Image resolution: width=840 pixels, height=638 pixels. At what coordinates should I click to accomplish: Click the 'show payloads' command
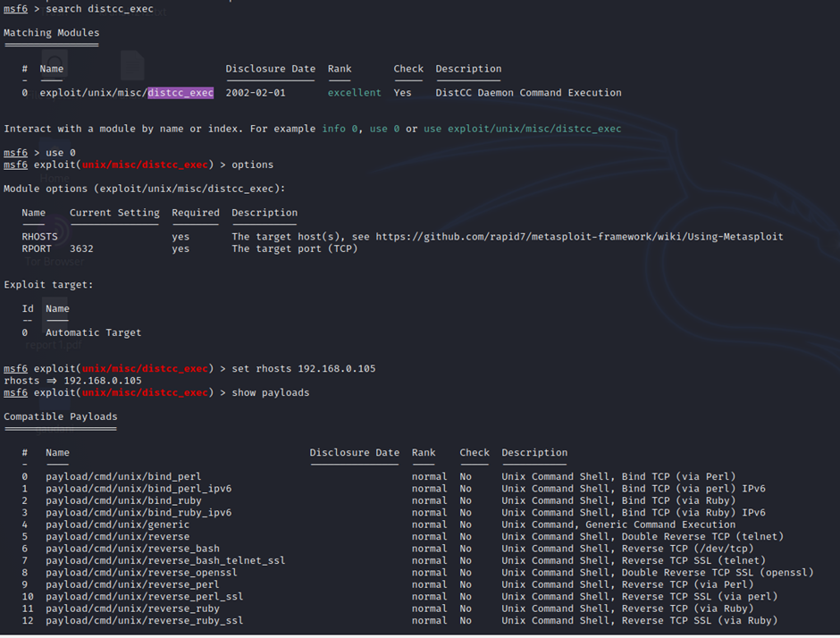271,392
